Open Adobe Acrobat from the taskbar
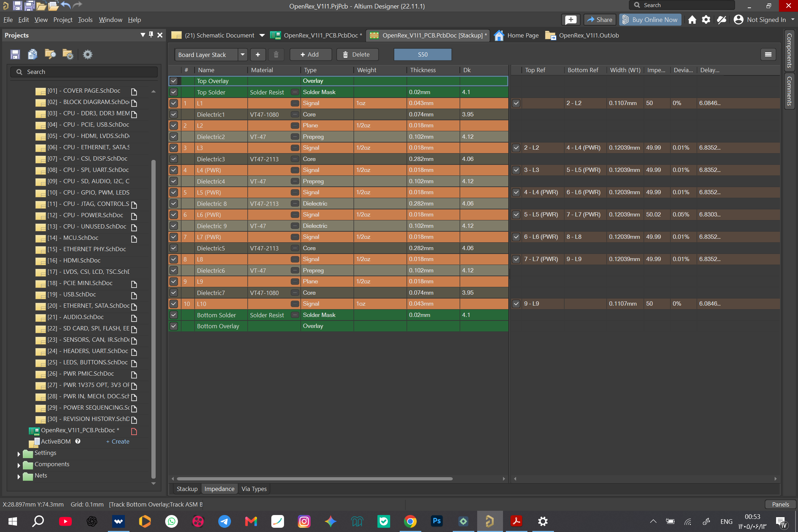798x532 pixels. tap(516, 521)
